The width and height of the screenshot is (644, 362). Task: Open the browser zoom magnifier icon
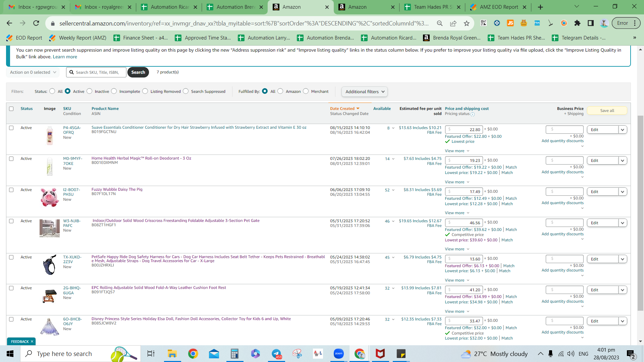(x=440, y=23)
